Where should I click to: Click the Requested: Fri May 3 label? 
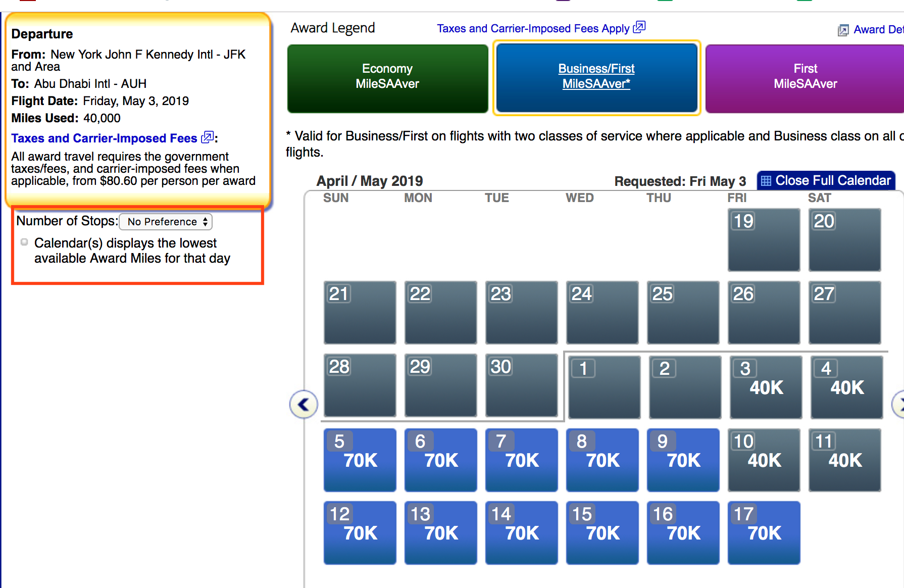pos(680,181)
